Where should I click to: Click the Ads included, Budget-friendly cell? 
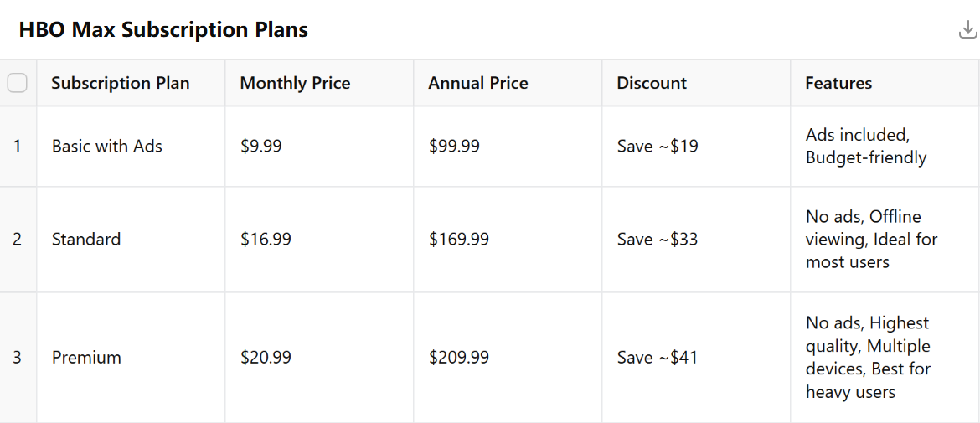click(866, 147)
